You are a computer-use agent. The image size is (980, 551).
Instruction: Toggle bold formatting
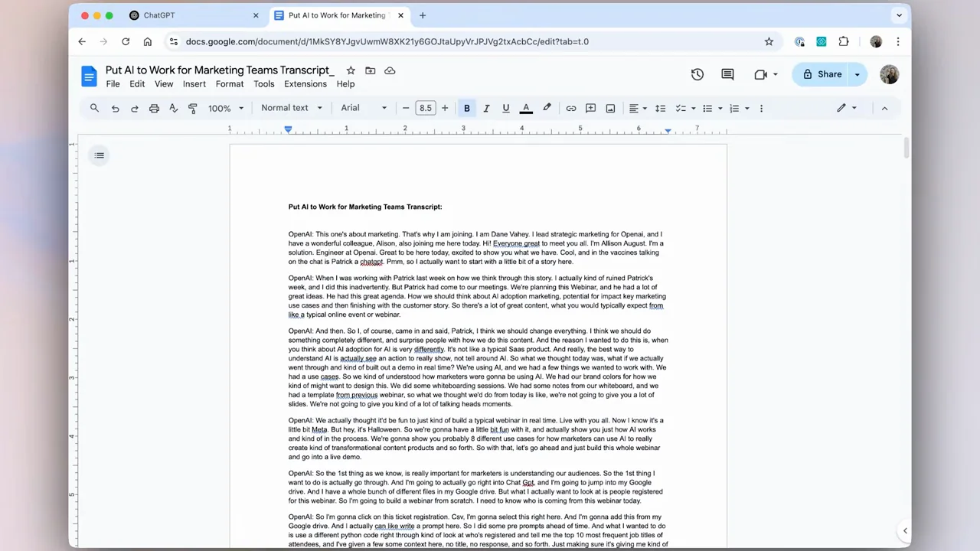[466, 109]
